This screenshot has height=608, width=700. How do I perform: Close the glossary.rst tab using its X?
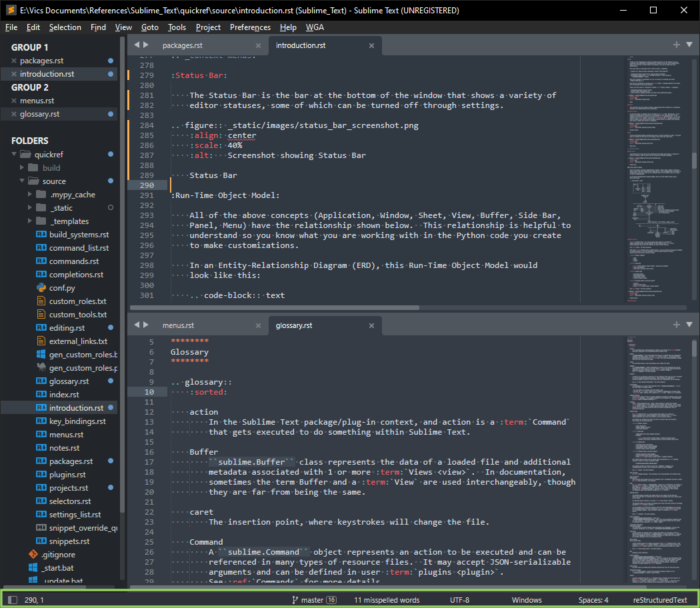click(372, 326)
